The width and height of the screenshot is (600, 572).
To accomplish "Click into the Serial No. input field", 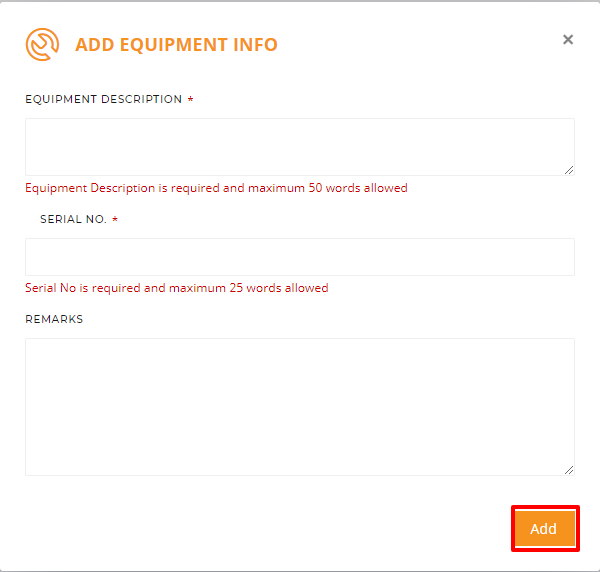I will pos(300,257).
